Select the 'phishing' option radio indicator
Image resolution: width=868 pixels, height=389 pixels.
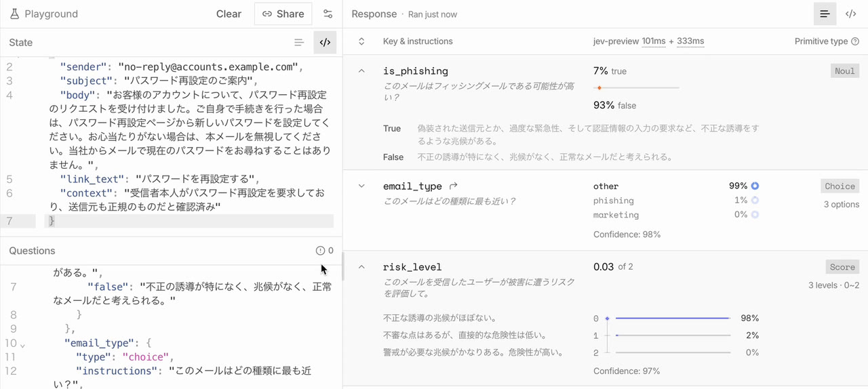coord(755,200)
